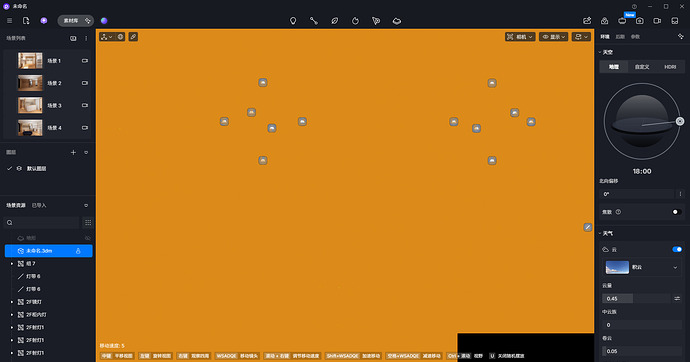Switch to the 场景资源 tab
This screenshot has width=690, height=362.
click(x=15, y=205)
